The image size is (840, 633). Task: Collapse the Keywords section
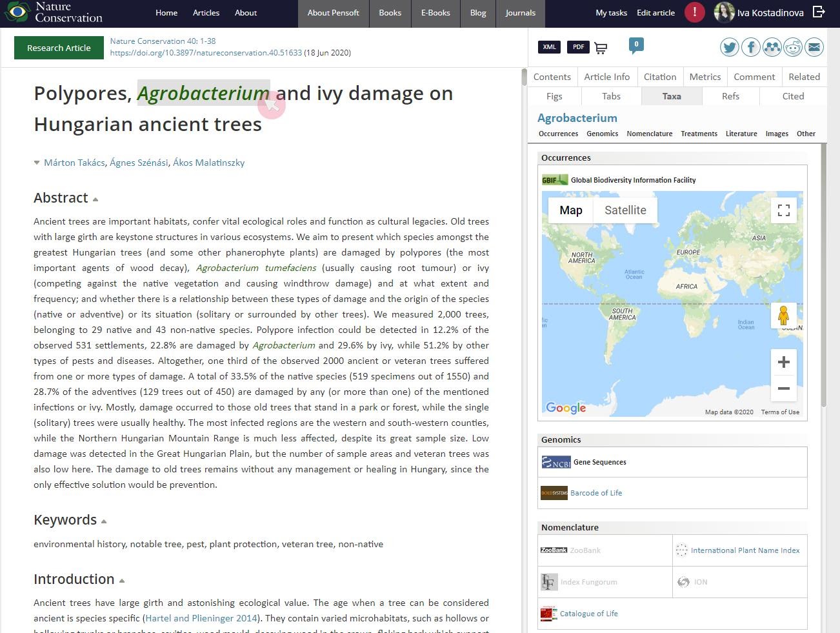pos(104,521)
